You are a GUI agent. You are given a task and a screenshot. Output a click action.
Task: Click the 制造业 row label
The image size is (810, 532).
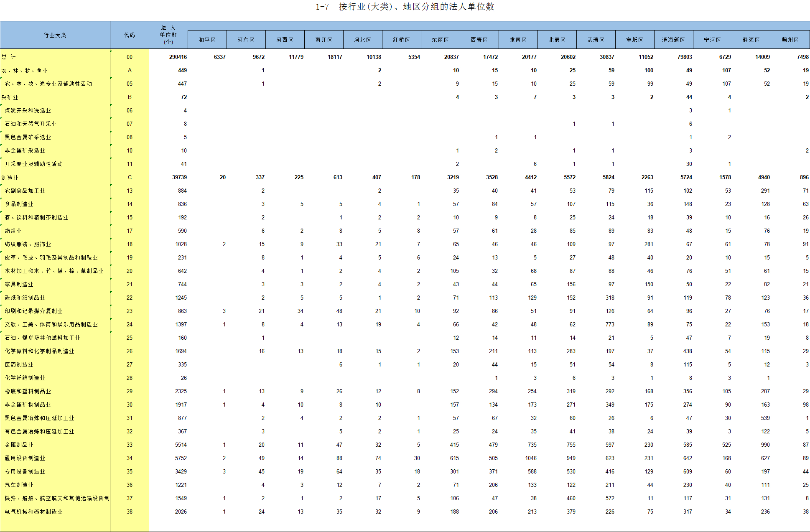tap(10, 178)
